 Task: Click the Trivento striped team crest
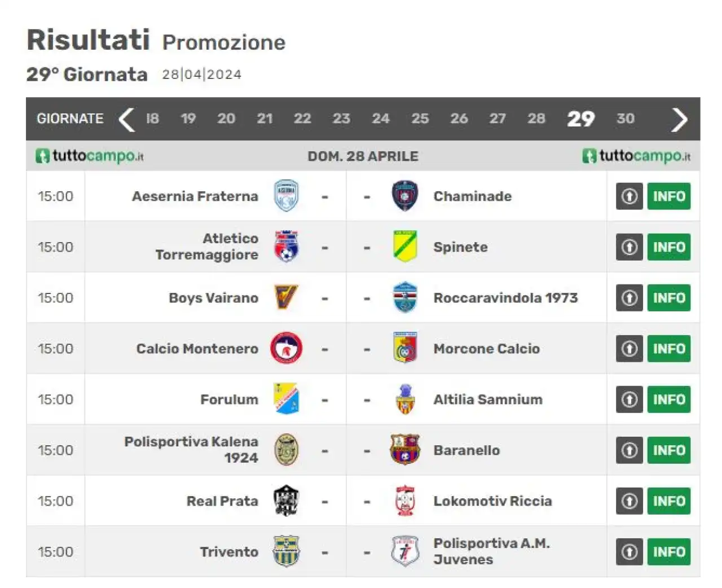coord(286,551)
